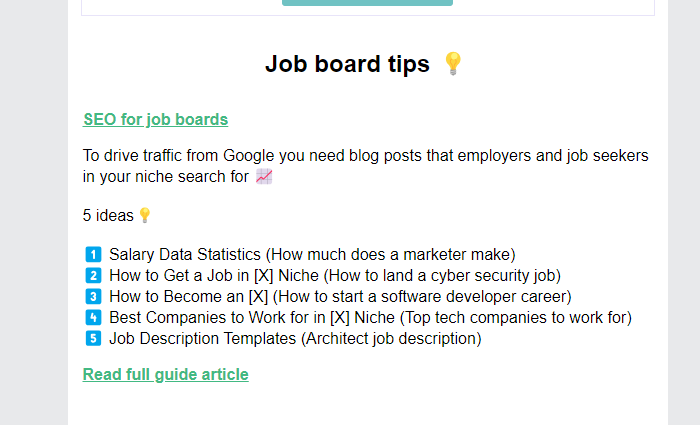Click the Best Companies to Work for line

pos(371,317)
